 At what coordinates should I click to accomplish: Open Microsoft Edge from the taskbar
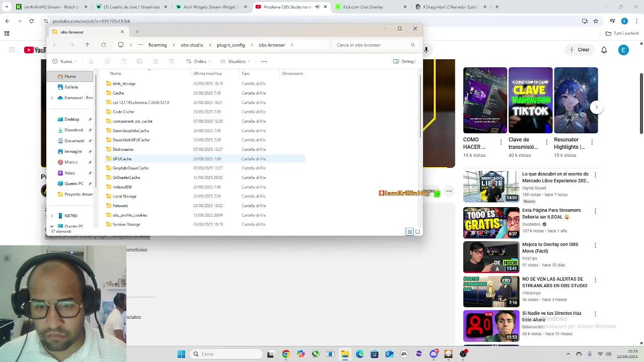[360, 354]
